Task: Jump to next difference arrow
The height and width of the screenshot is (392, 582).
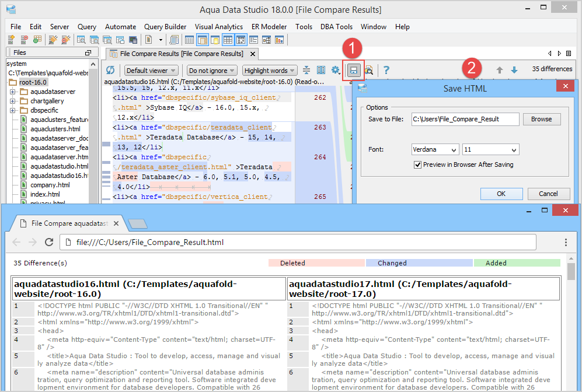Action: (514, 71)
